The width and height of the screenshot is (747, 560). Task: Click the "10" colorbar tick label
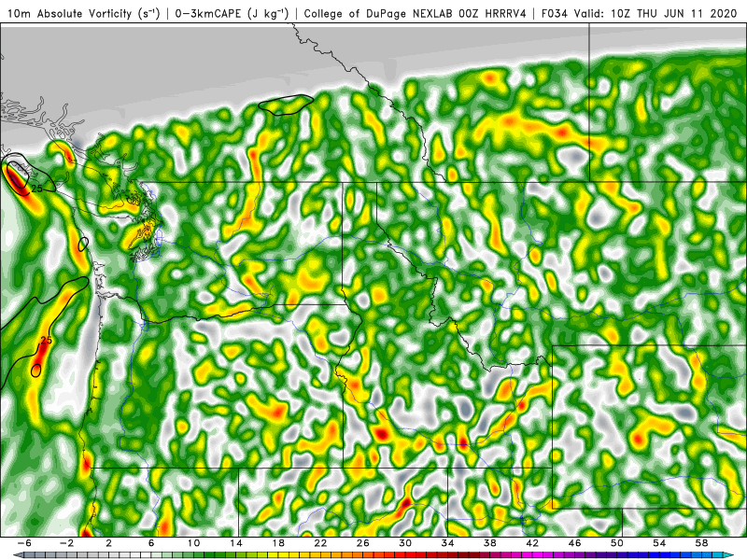(x=193, y=543)
